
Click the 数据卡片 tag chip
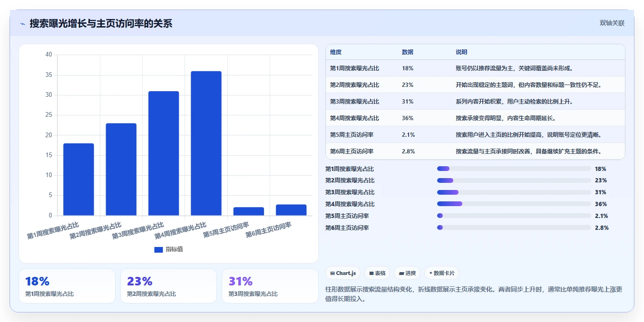click(x=441, y=273)
